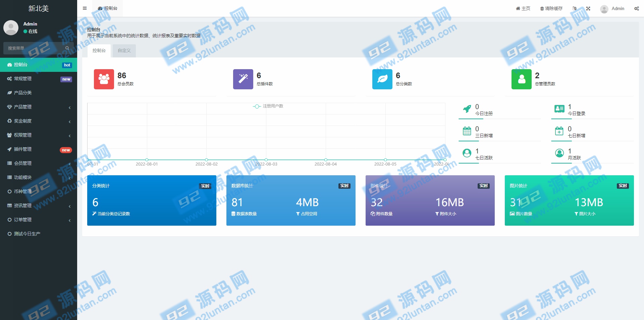
Task: Click the magic icon beside 当前分类总记录数
Action: 94,214
